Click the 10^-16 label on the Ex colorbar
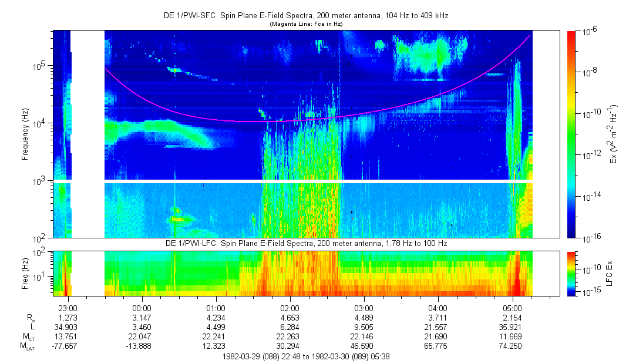 pyautogui.click(x=589, y=238)
